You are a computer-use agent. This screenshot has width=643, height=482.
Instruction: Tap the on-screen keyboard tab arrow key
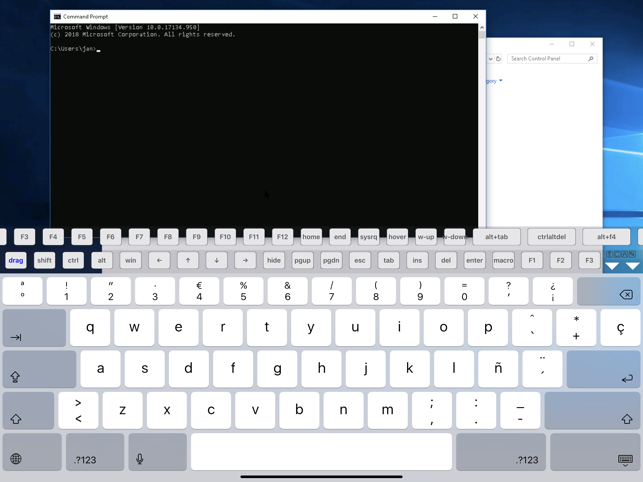point(34,328)
